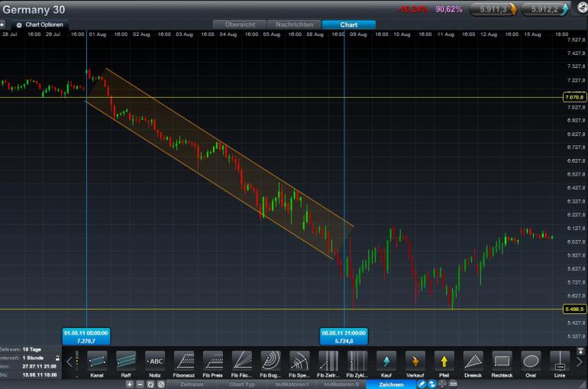The image size is (588, 389).
Task: Open the Indikatoren I tab
Action: 292,384
